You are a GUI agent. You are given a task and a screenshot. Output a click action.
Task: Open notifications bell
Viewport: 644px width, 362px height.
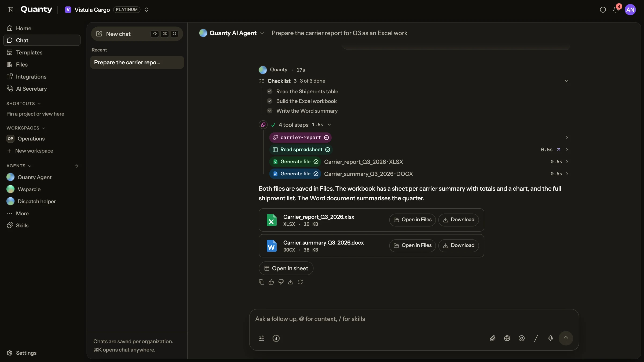(616, 10)
